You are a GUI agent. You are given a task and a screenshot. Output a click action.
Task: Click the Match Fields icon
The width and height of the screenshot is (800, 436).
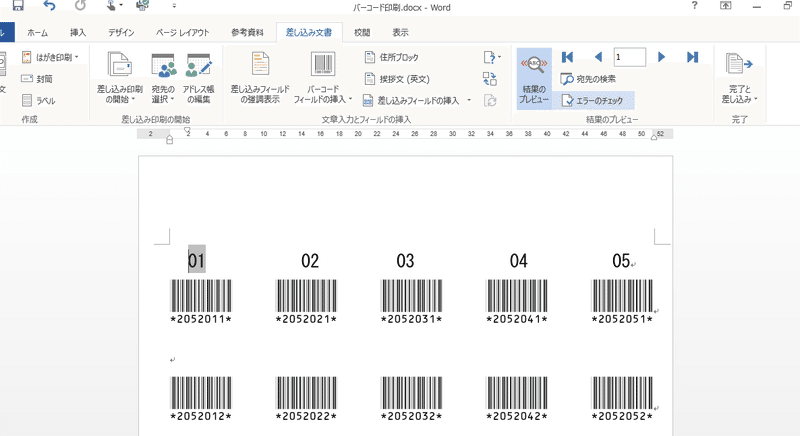click(x=490, y=79)
